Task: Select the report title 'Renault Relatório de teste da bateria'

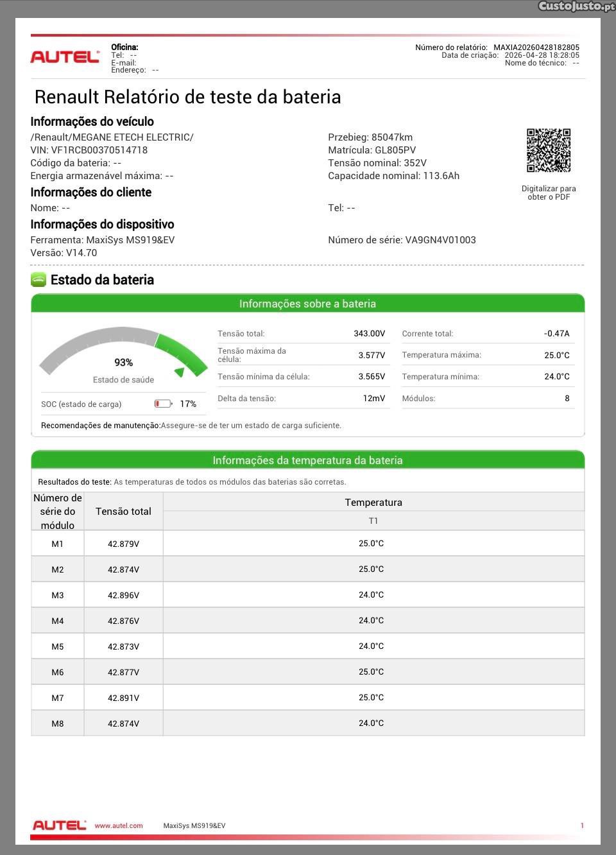Action: click(187, 97)
